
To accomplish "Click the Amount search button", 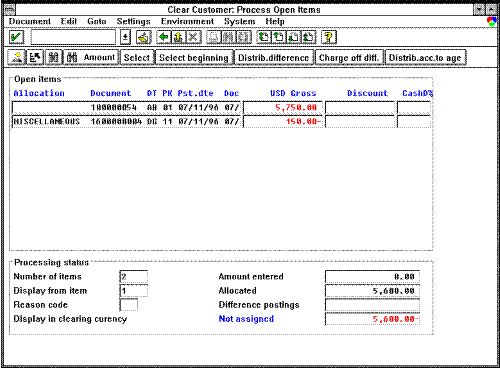I will coord(91,57).
